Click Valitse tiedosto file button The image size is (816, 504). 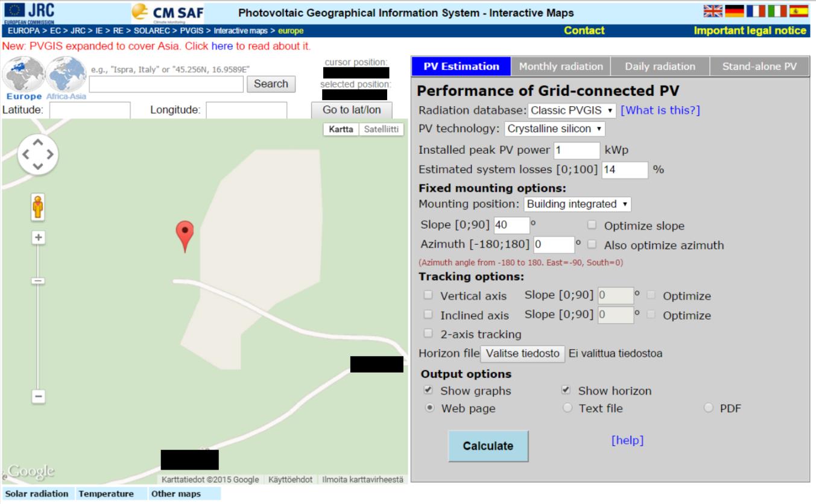click(522, 353)
